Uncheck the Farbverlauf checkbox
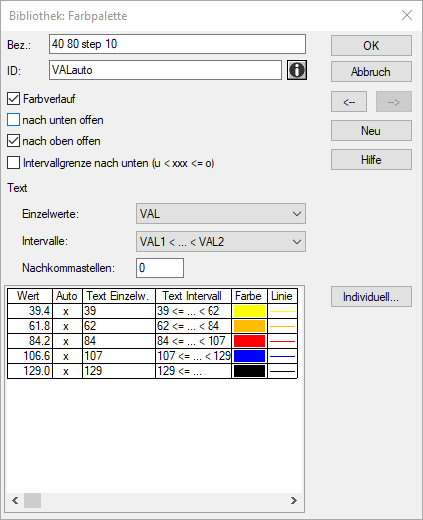 pyautogui.click(x=13, y=99)
